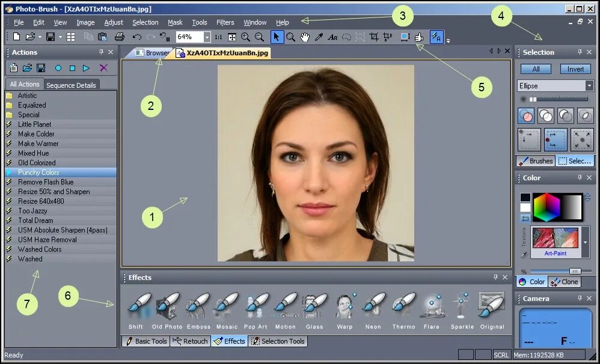
Task: Toggle the third selection combine mode button
Action: (566, 115)
